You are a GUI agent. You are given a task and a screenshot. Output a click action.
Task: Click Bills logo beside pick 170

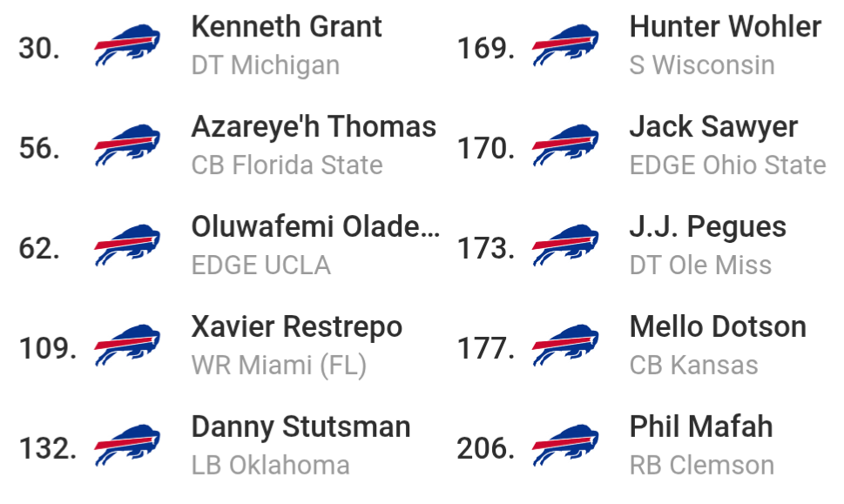[565, 145]
